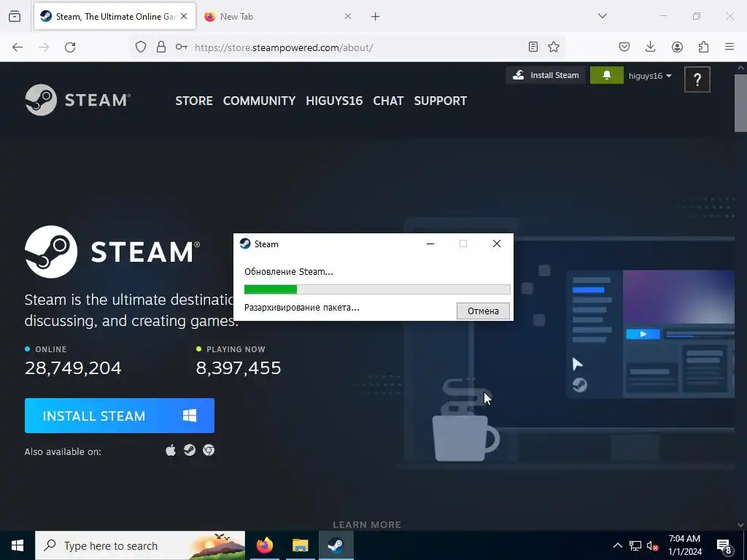The width and height of the screenshot is (747, 560).
Task: Click the Отмена button in Steam updater
Action: click(483, 311)
